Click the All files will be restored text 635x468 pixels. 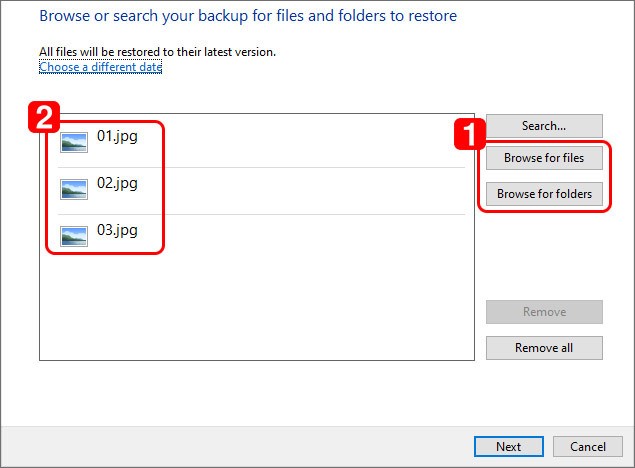pos(157,52)
